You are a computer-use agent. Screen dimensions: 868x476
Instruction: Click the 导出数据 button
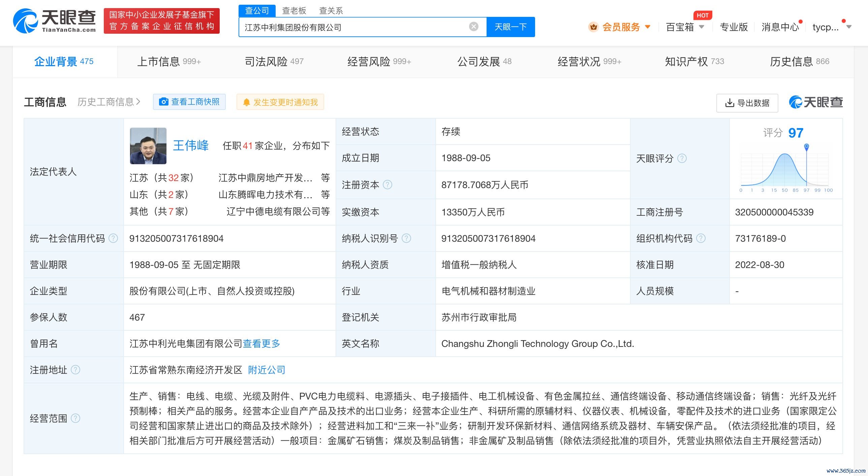click(747, 103)
